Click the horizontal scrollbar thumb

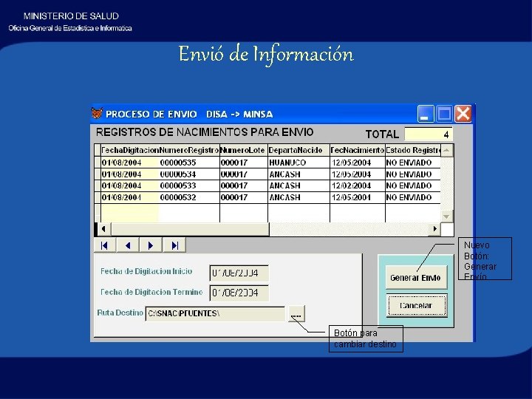[x=190, y=229]
